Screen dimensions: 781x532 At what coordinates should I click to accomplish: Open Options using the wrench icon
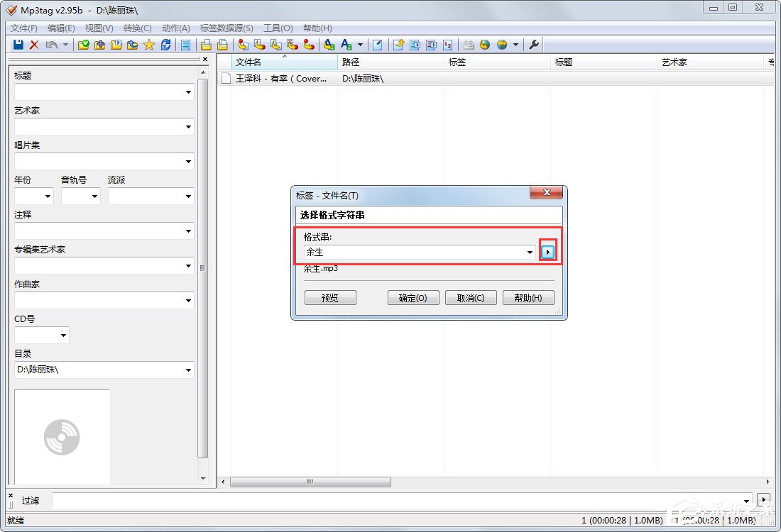pos(535,45)
